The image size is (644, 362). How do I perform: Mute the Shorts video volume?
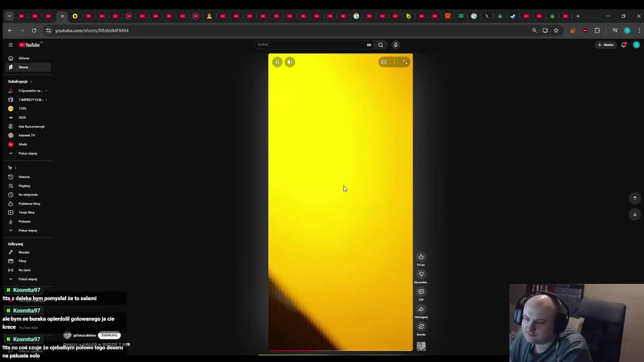click(x=290, y=62)
